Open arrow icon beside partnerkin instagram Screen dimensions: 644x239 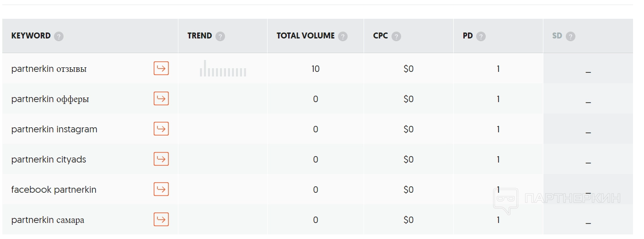pyautogui.click(x=161, y=129)
